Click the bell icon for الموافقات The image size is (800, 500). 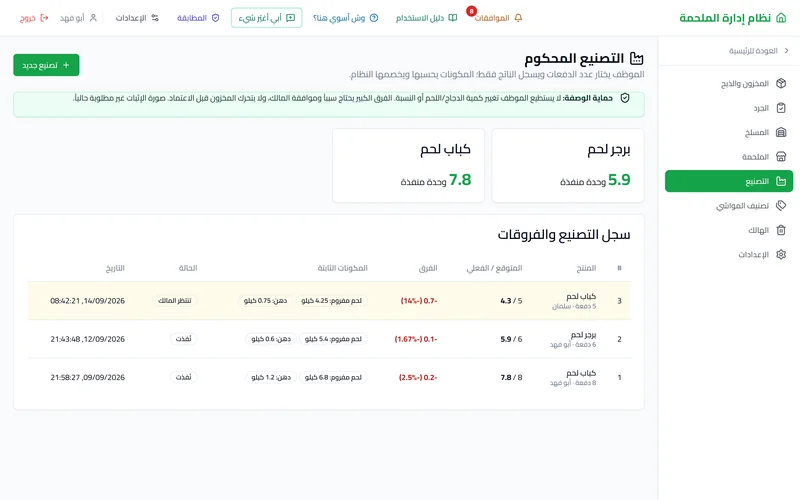coord(518,18)
